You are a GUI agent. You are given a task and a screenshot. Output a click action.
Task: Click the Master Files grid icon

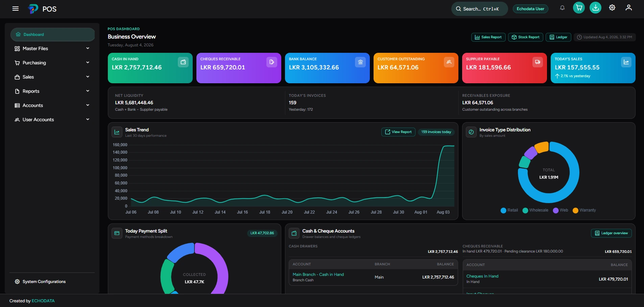point(17,49)
